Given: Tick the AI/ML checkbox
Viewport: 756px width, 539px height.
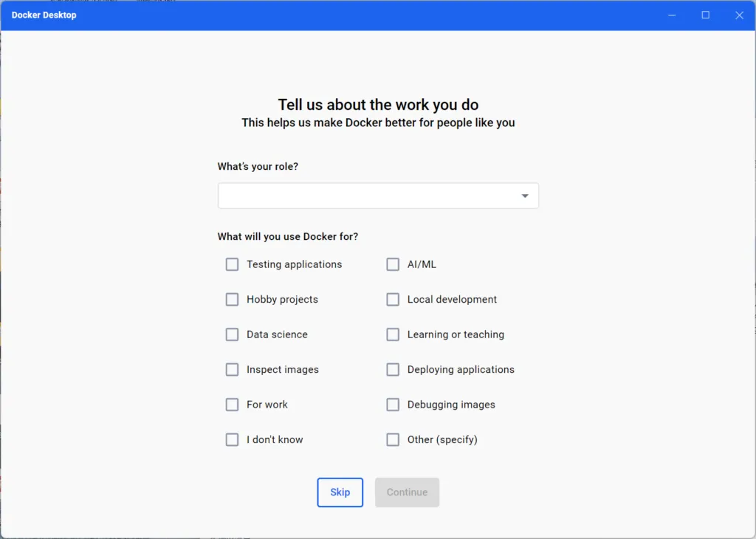Looking at the screenshot, I should pyautogui.click(x=393, y=264).
